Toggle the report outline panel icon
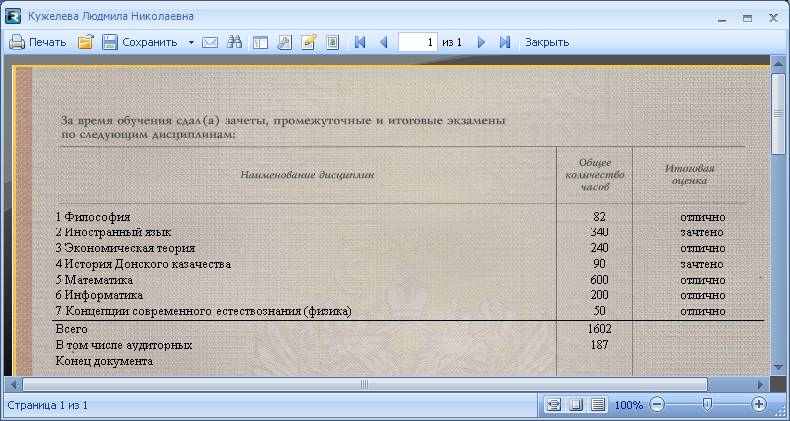790x421 pixels. tap(260, 43)
